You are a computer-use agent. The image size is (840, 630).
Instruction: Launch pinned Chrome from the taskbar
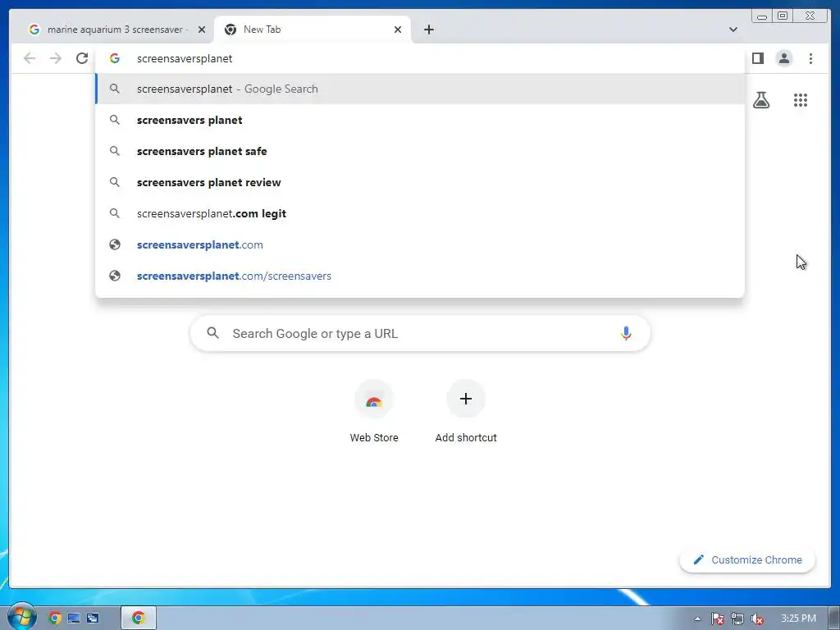(x=54, y=619)
